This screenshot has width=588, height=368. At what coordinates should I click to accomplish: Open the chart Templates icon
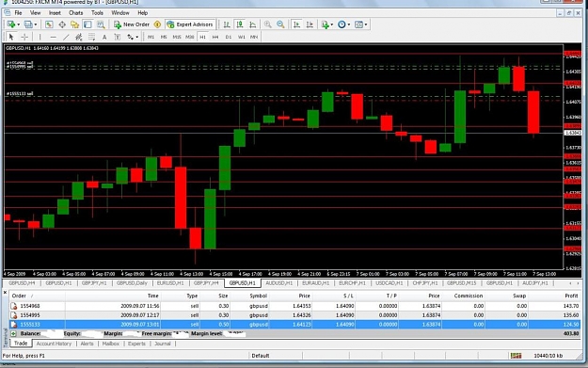[x=358, y=24]
